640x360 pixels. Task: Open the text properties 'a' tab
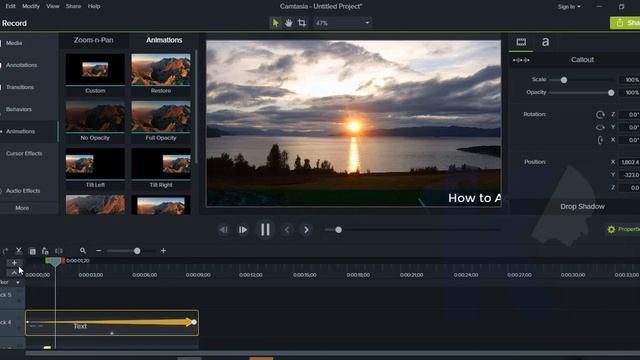click(x=545, y=42)
